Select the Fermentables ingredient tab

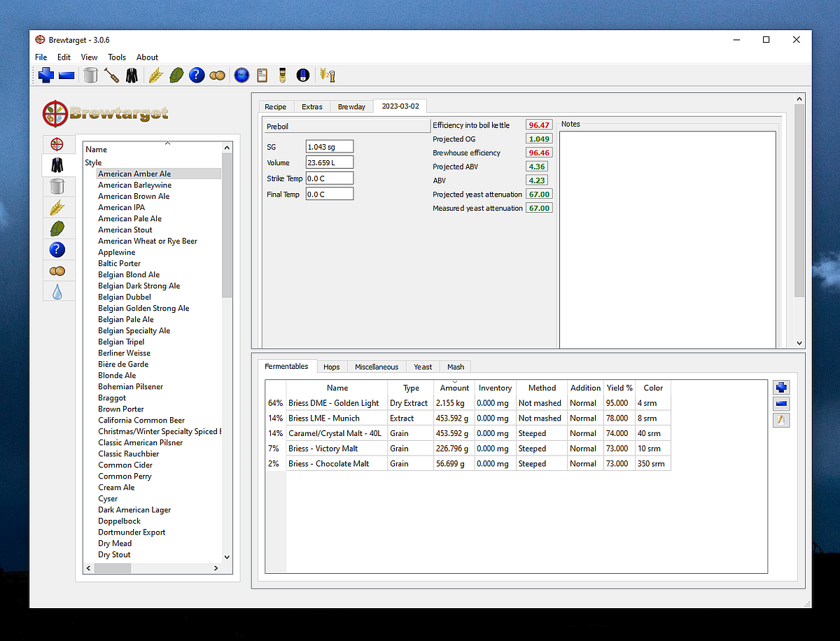(x=286, y=366)
